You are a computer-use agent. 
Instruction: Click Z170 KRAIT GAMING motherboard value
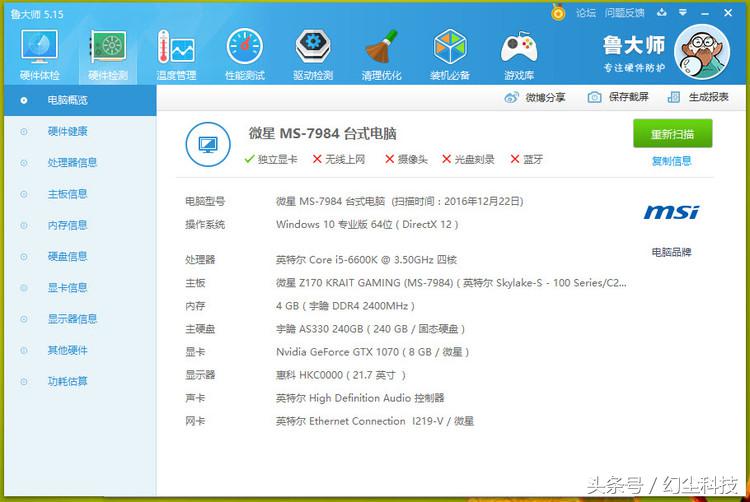(x=451, y=283)
